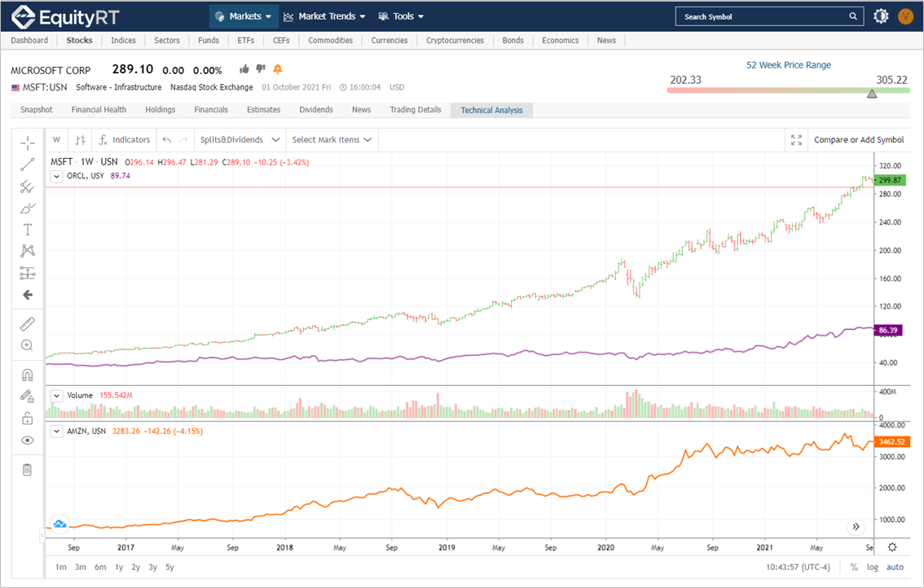The image size is (924, 588).
Task: Select the trend line drawing tool
Action: click(27, 165)
